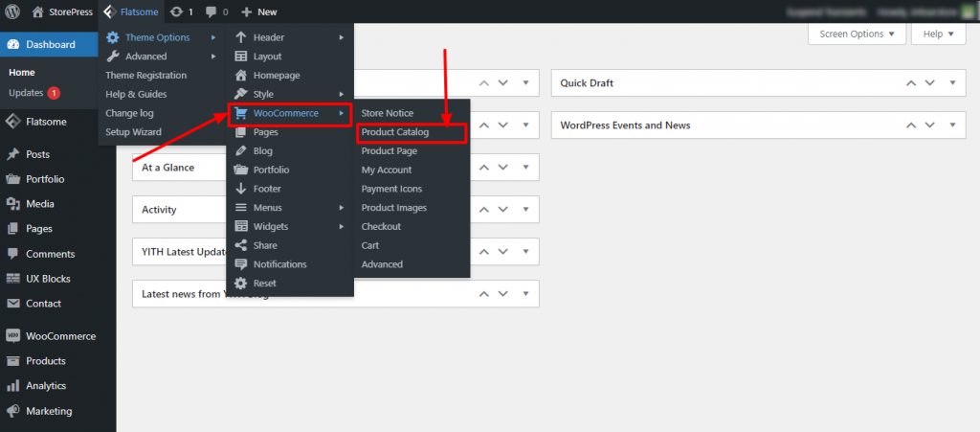Move WordPress Events and News panel up

pyautogui.click(x=911, y=125)
